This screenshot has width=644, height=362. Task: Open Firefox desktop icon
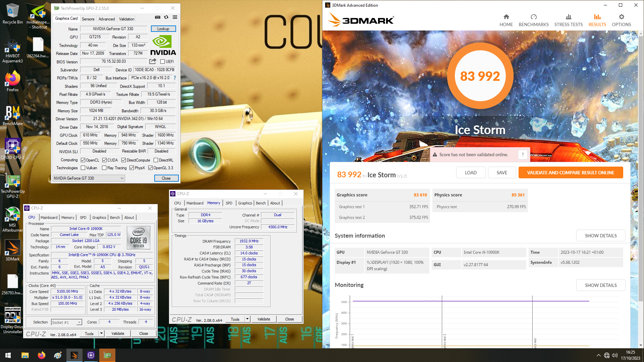point(13,81)
